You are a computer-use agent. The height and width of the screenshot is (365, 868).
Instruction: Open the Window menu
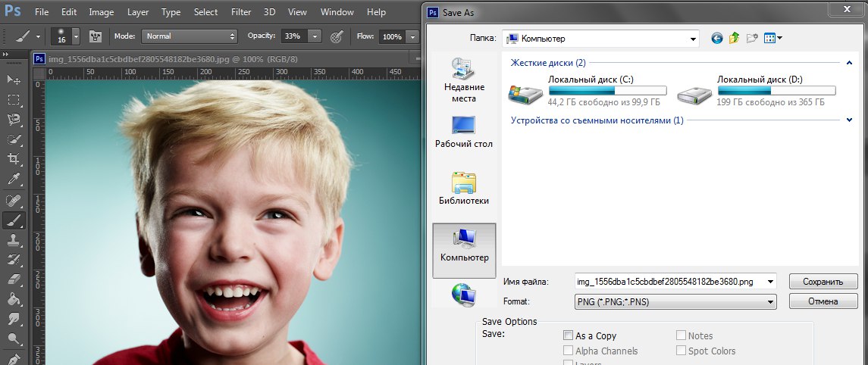pos(337,11)
